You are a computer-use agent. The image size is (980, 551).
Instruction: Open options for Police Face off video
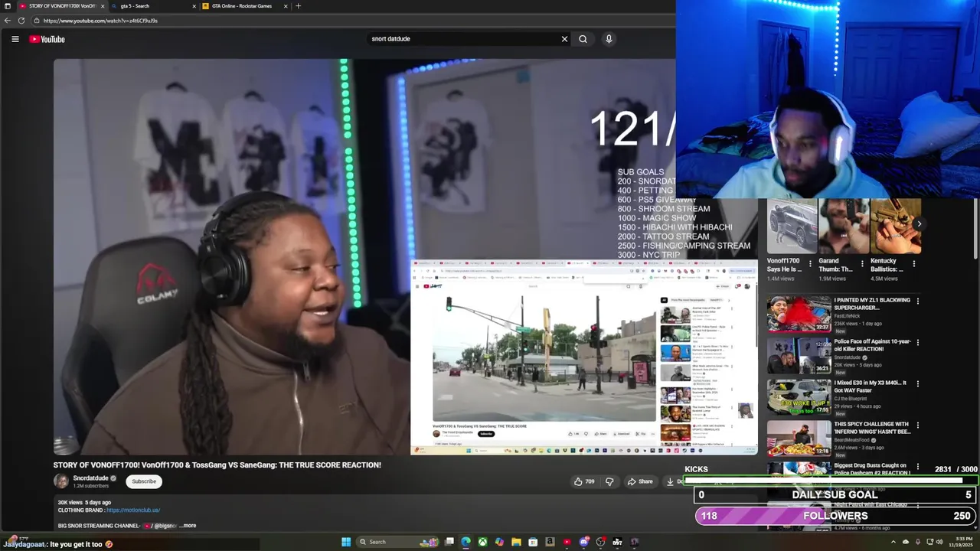point(917,342)
